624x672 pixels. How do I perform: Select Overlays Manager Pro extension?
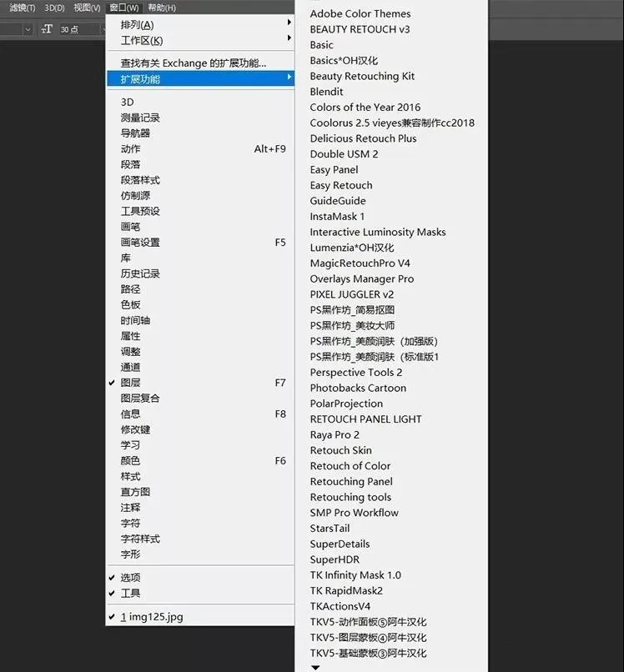click(391, 278)
